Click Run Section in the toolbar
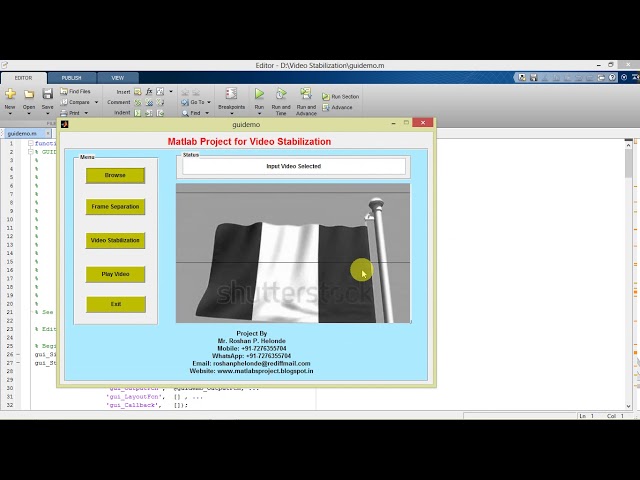Image resolution: width=640 pixels, height=480 pixels. click(x=340, y=97)
